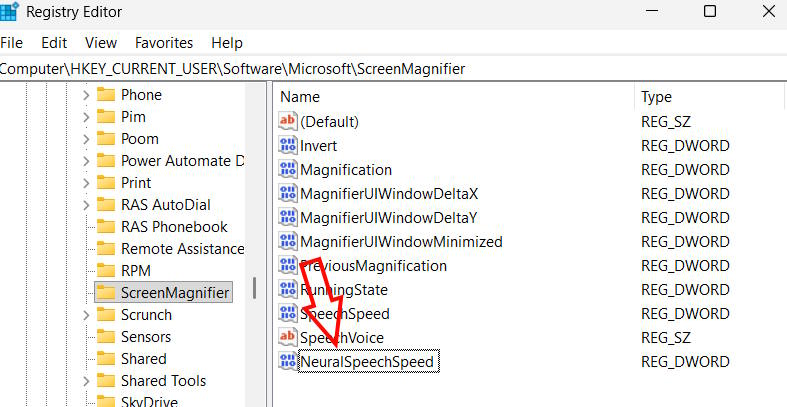The height and width of the screenshot is (407, 787).
Task: Click the DWORD icon beside MagnifierUIWindowMinimized
Action: click(288, 242)
